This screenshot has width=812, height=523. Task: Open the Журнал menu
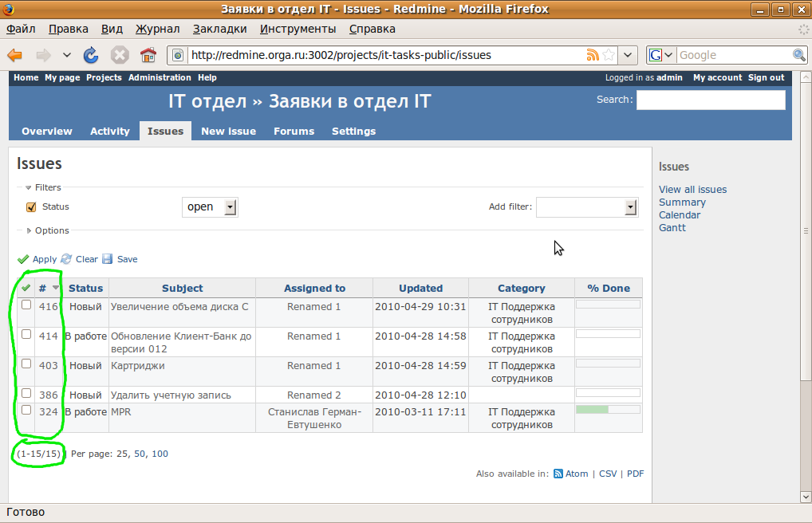157,29
